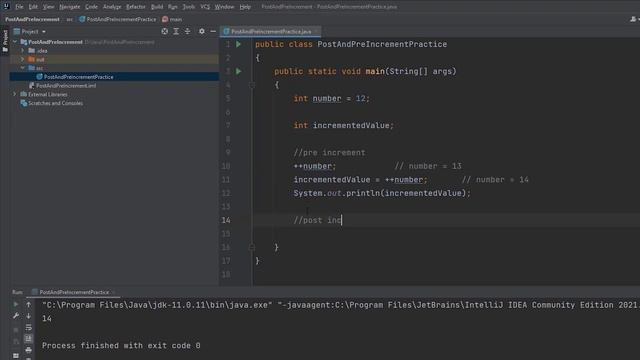Screen dimensions: 640x360
Task: Open the VCS menu
Action: [205, 7]
